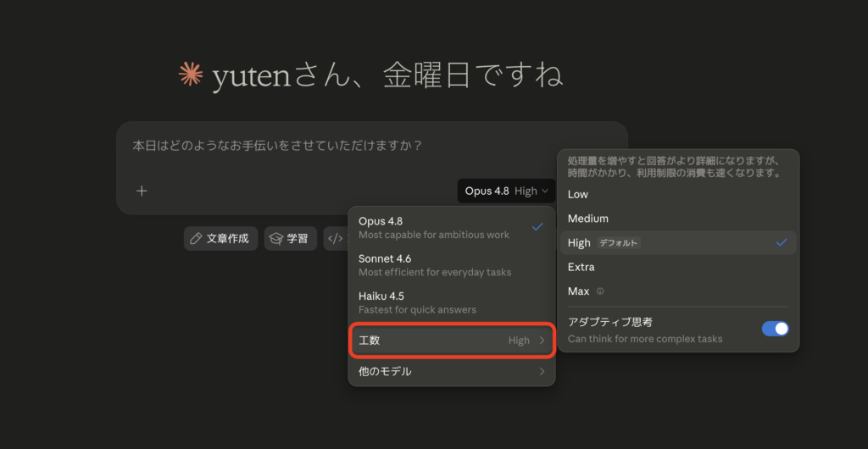868x449 pixels.
Task: Click the message input field placeholder text
Action: tap(277, 146)
